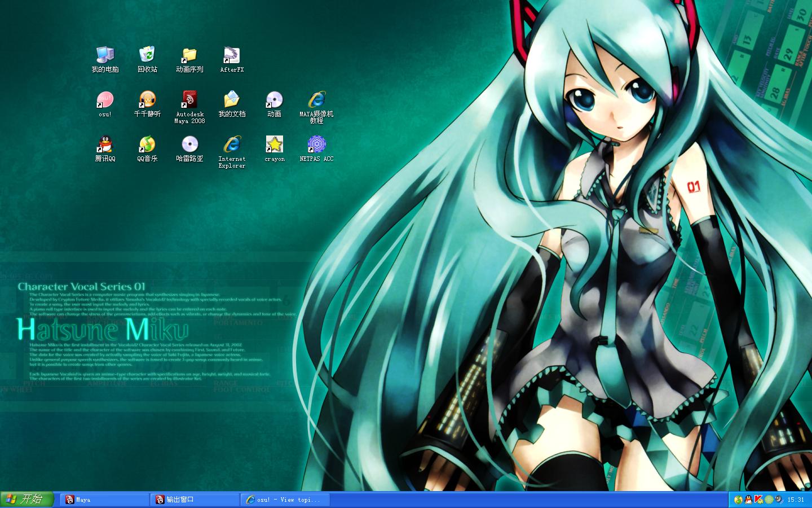The image size is (812, 508).
Task: Select the osu! desktop shortcut
Action: click(x=105, y=104)
